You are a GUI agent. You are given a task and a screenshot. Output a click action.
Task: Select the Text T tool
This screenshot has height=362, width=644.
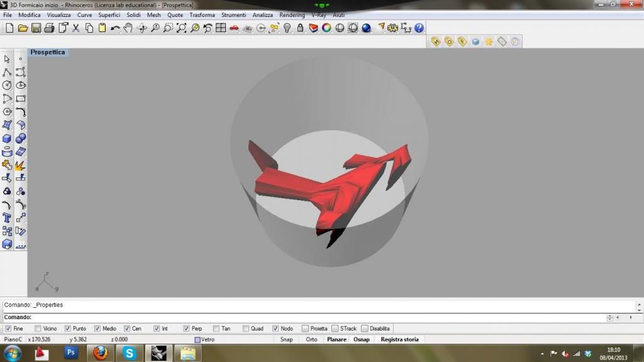pos(7,218)
